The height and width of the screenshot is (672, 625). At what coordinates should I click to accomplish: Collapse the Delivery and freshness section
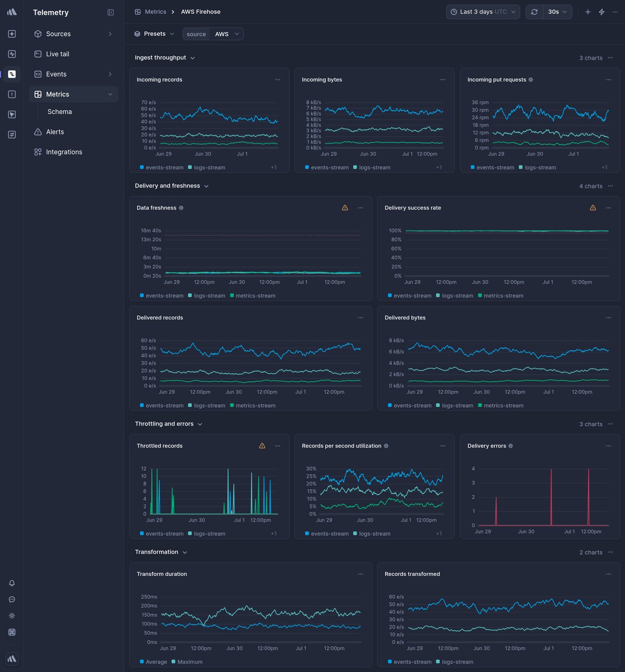172,186
